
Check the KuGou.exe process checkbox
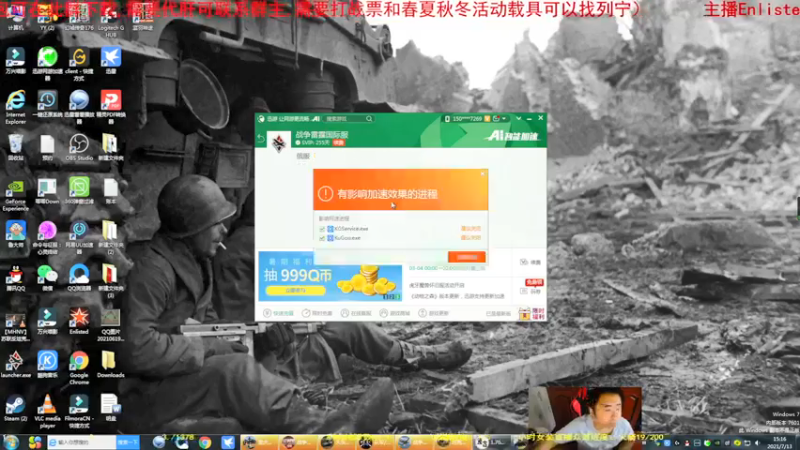pyautogui.click(x=322, y=238)
